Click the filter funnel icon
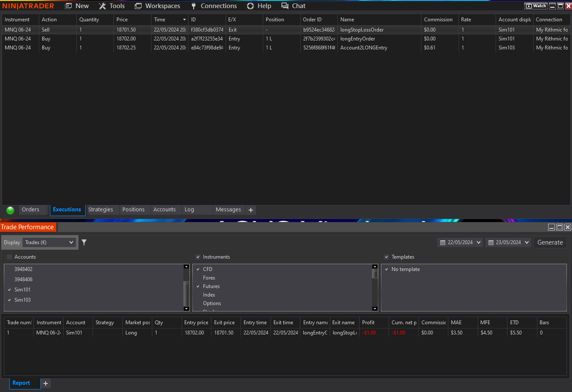572x392 pixels. (84, 242)
